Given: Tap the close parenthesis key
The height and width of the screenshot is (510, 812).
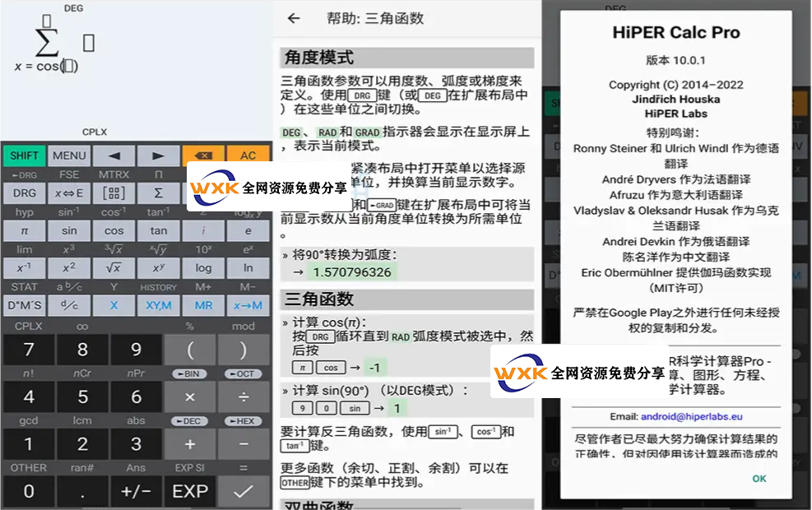Looking at the screenshot, I should click(x=244, y=350).
